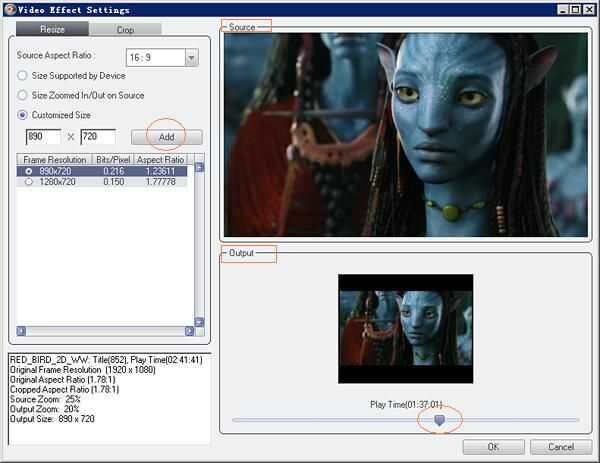Sort by Frame Resolution column header
Screen dimensions: 600x463
pos(54,160)
